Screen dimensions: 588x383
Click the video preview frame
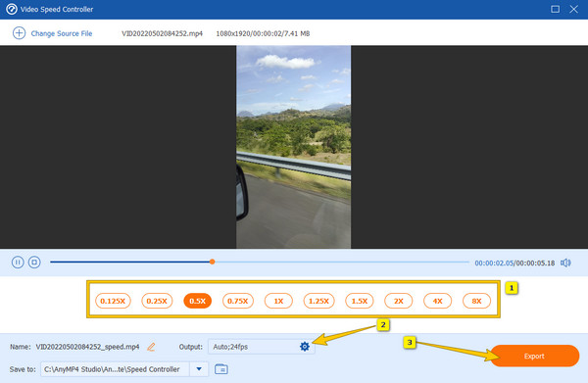click(294, 147)
